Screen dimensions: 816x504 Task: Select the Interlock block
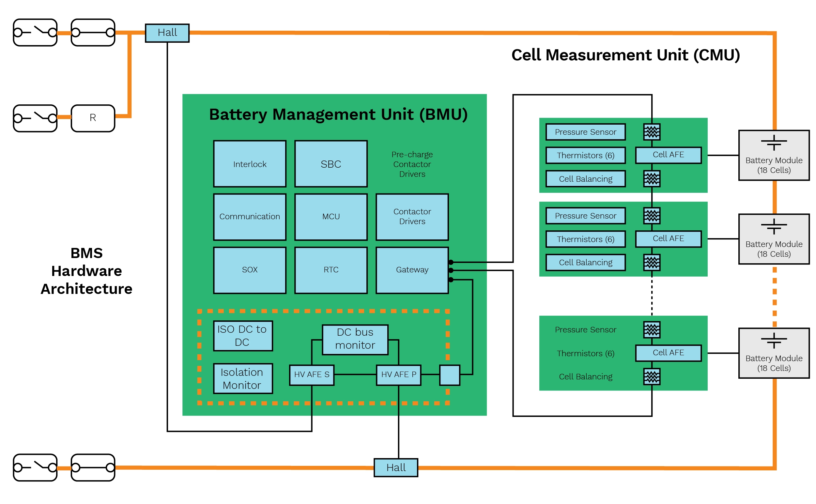point(250,164)
